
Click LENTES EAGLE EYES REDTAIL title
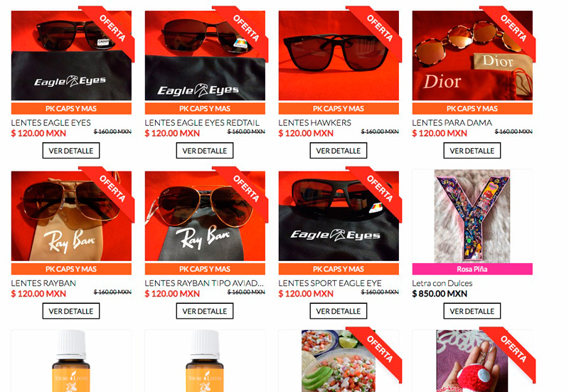[x=202, y=122]
